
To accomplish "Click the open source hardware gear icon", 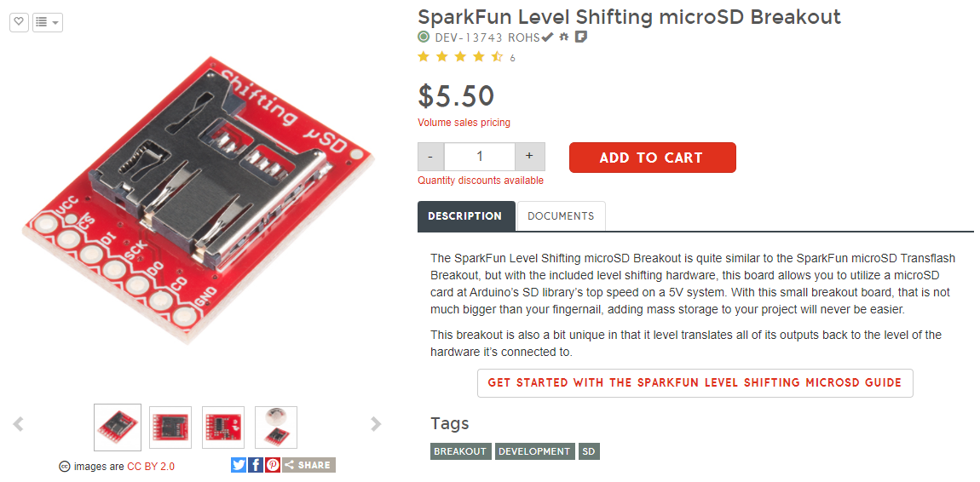I will 563,37.
